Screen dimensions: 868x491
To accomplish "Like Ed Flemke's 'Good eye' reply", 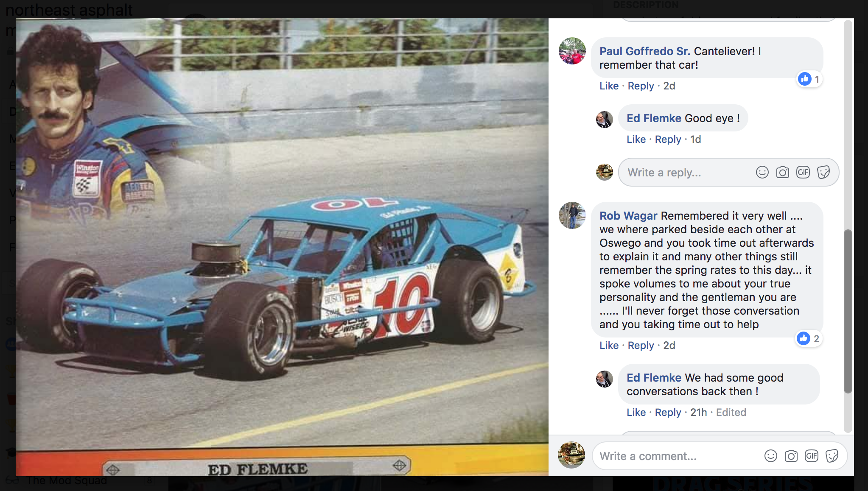I will point(636,139).
